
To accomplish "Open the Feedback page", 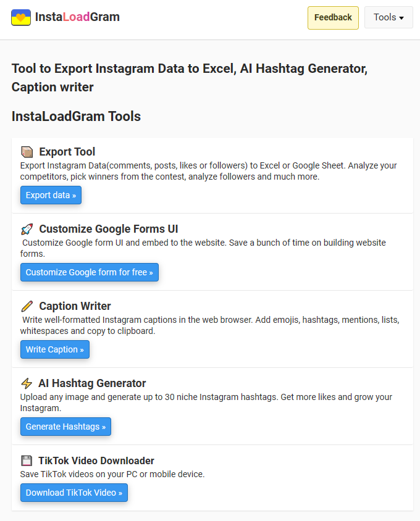I will pyautogui.click(x=333, y=17).
